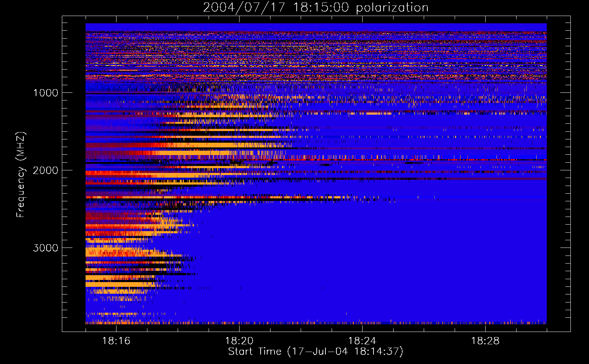Click the 18:20 time tick label
The width and height of the screenshot is (589, 364).
239,341
